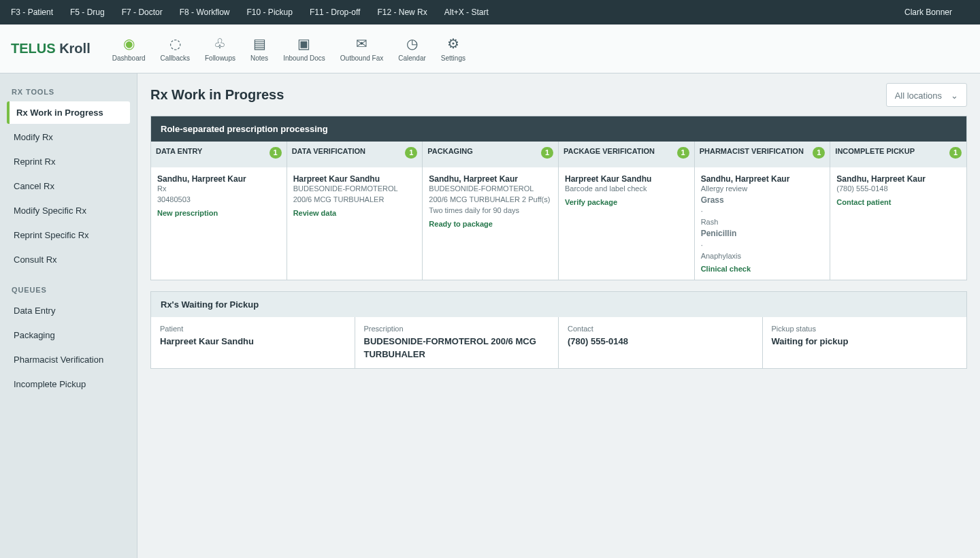Open Modify Rx in sidebar

pos(69,137)
